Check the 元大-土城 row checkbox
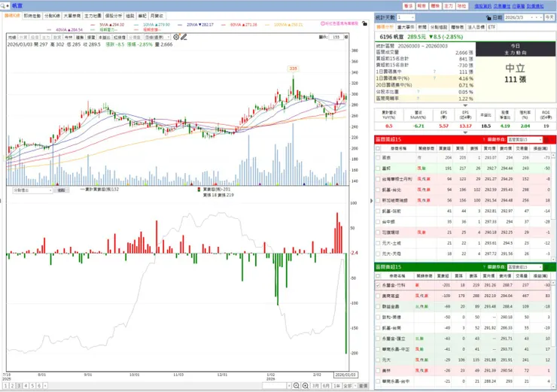The width and height of the screenshot is (557, 392). 378,243
